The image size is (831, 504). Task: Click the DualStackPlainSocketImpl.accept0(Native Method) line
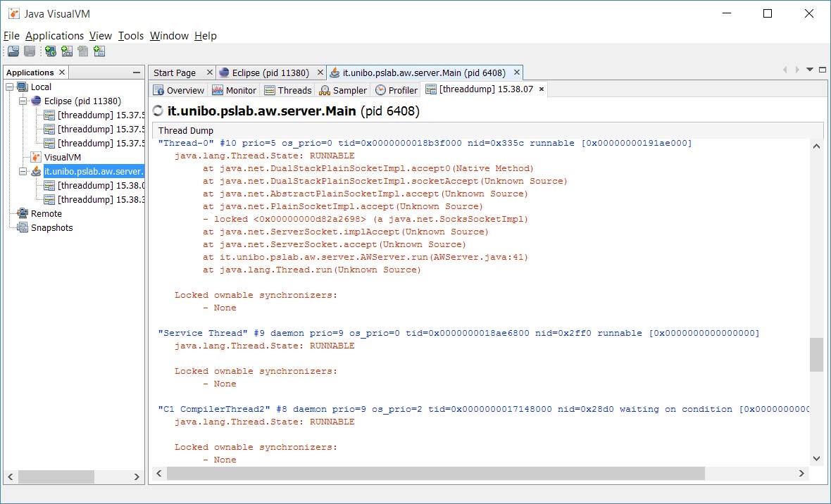click(x=368, y=168)
